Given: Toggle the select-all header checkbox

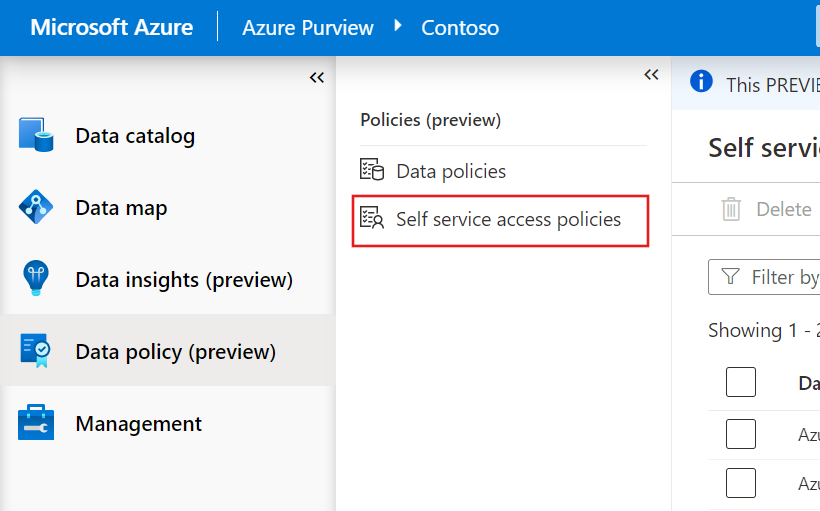Looking at the screenshot, I should [741, 382].
